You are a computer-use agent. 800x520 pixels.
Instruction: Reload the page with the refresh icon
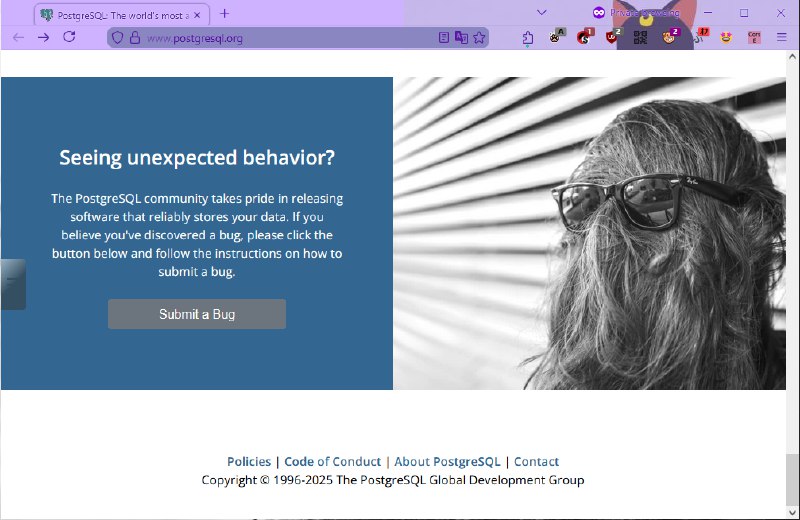pos(69,37)
